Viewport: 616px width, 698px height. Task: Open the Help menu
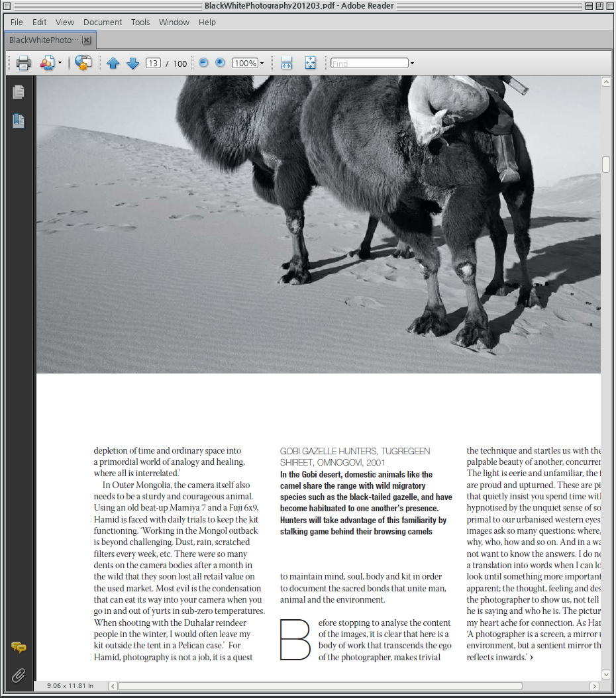(207, 23)
